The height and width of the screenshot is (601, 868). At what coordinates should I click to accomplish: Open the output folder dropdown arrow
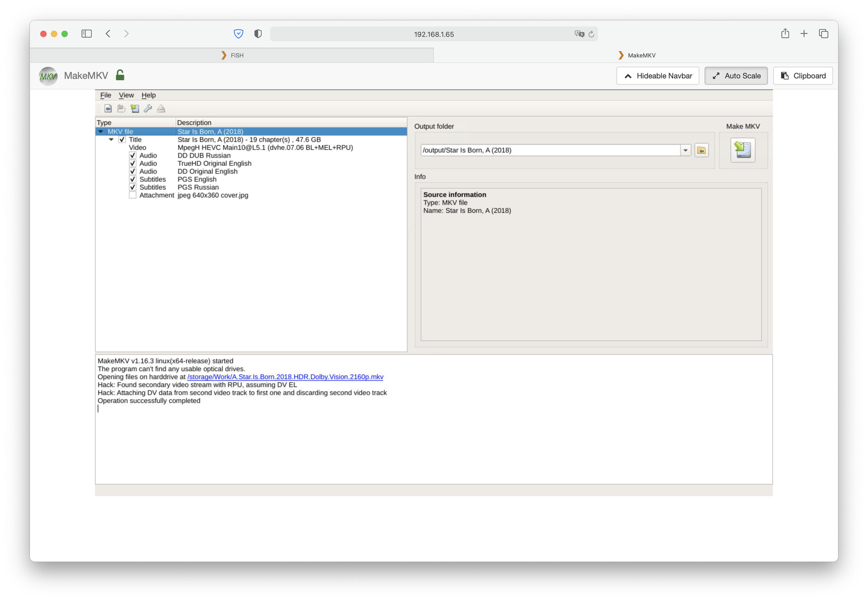pos(685,150)
